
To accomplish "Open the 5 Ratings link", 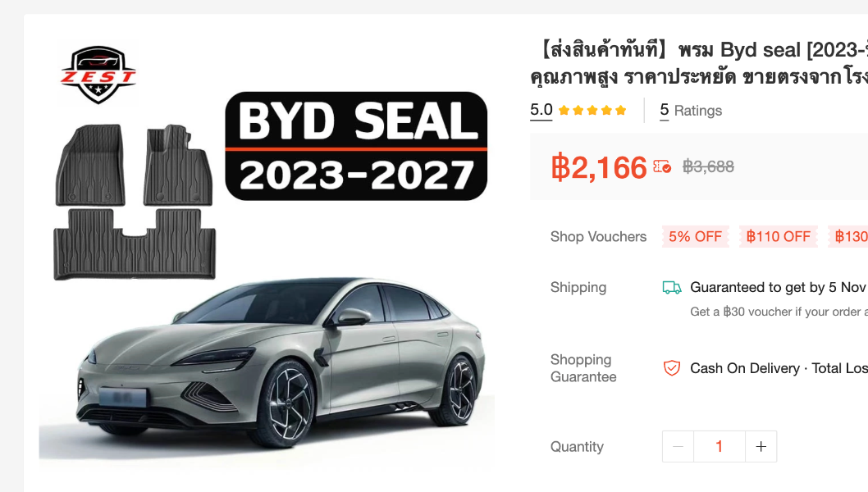I will pos(691,111).
